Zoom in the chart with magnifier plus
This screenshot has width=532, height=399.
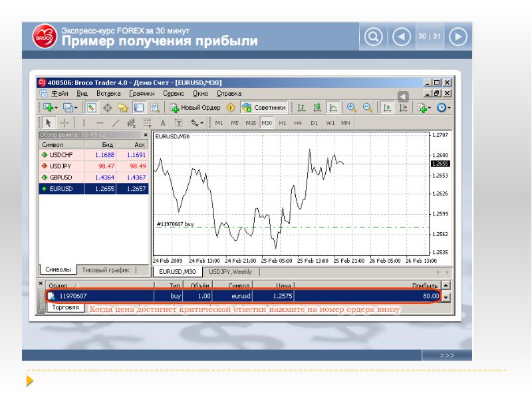[352, 108]
